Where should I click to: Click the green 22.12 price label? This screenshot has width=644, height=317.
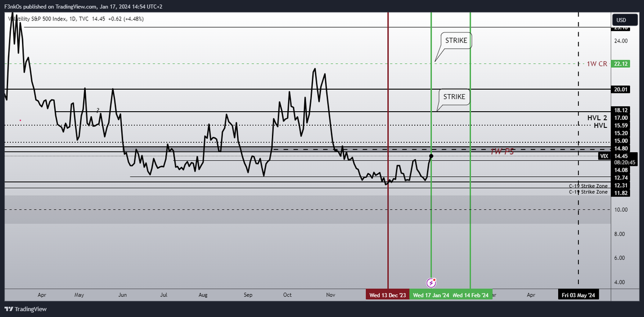click(x=621, y=63)
